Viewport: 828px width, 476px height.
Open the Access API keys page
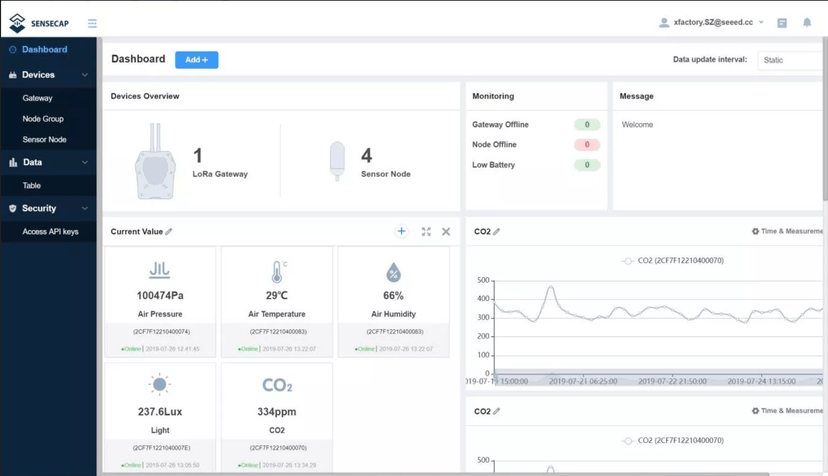click(x=50, y=231)
